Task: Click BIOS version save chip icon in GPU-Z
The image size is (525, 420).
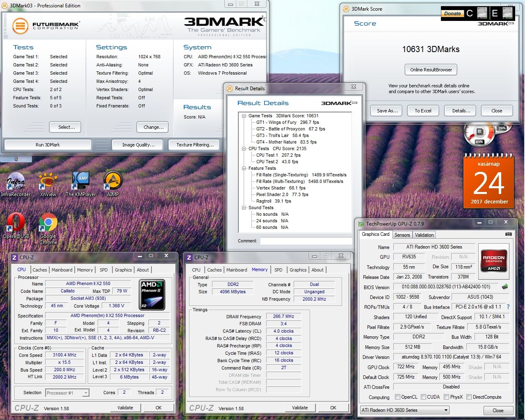Action: pos(505,287)
